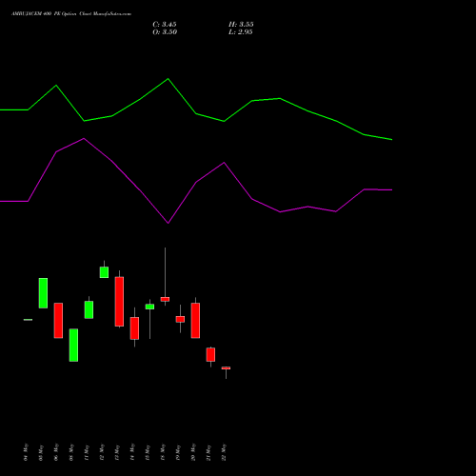Click the '14 May' date axis label

point(132,452)
